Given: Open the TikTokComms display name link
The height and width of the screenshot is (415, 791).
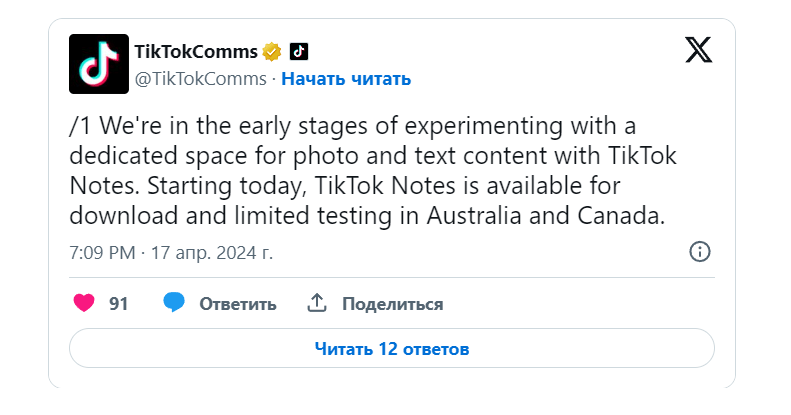Looking at the screenshot, I should coord(195,52).
